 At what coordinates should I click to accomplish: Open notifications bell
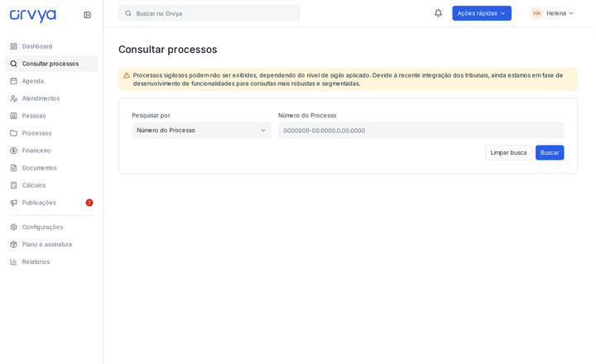point(438,13)
